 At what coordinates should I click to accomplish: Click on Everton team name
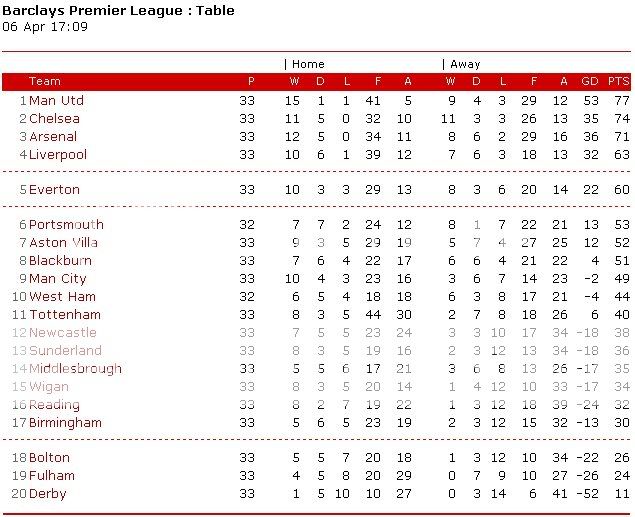coord(54,190)
